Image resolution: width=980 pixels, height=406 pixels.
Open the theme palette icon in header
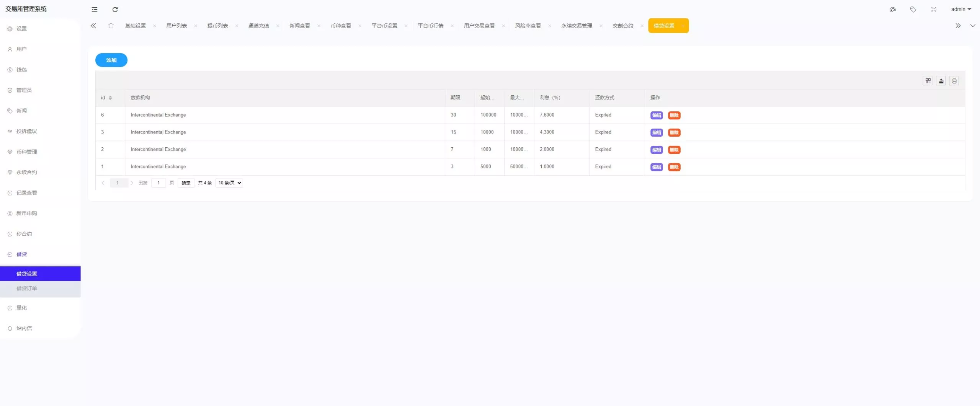click(x=893, y=10)
